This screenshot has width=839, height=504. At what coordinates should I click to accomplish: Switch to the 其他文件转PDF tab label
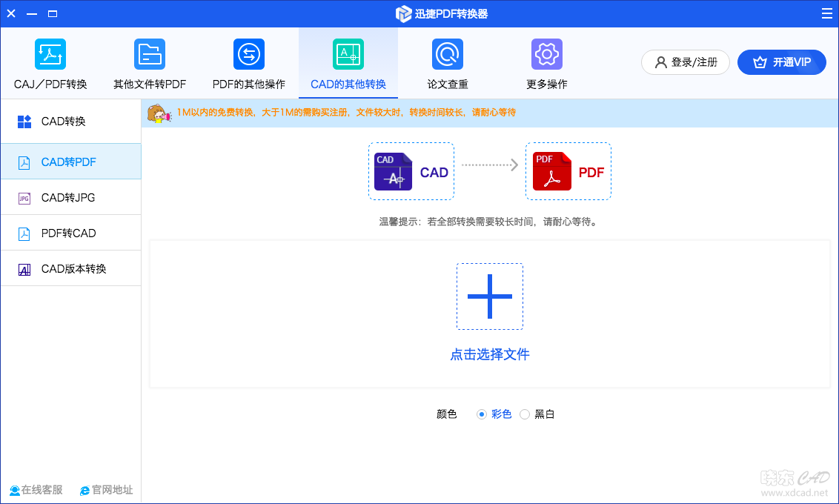click(150, 84)
